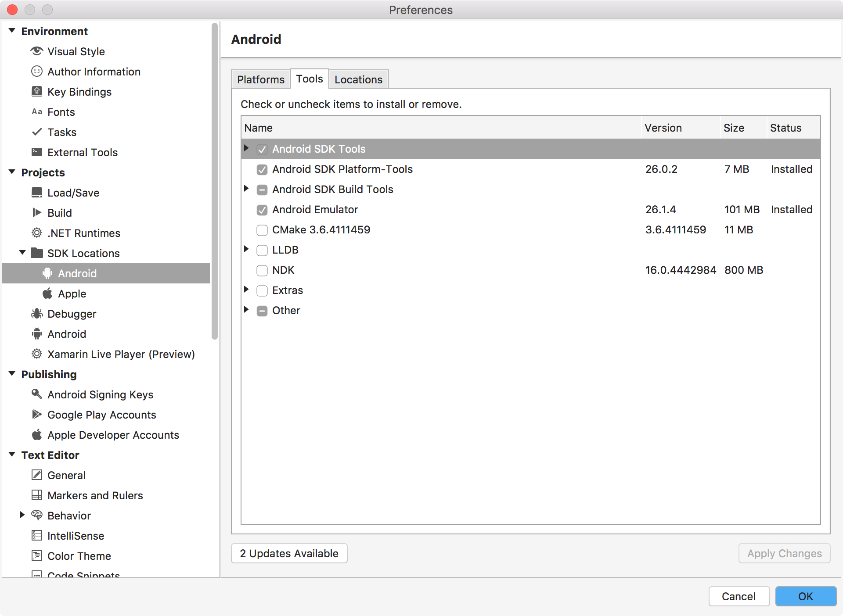This screenshot has width=843, height=616.
Task: Collapse the SDK Locations node
Action: click(x=22, y=253)
